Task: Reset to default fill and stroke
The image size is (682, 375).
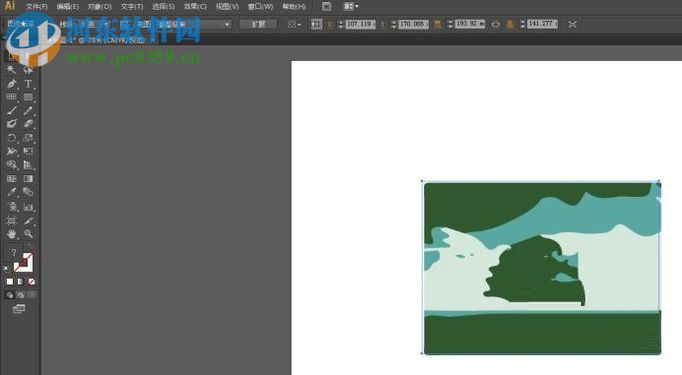Action: click(6, 268)
